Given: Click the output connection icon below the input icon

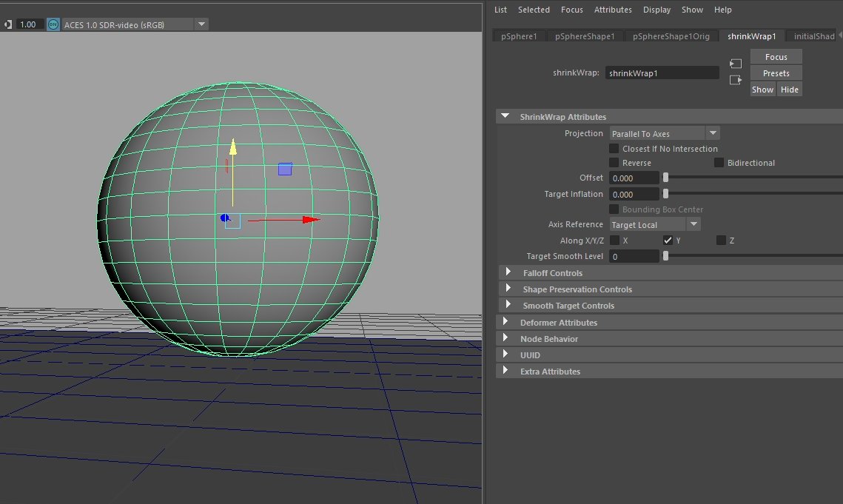Looking at the screenshot, I should click(735, 80).
